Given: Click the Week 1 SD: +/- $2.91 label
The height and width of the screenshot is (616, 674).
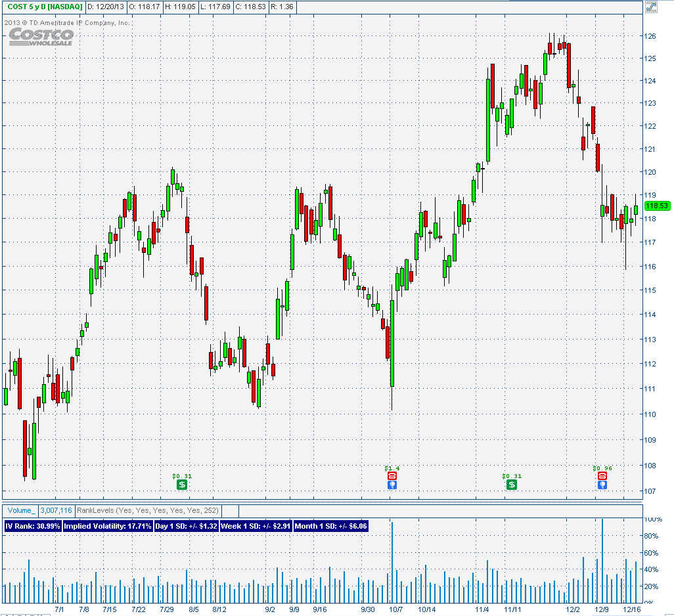Looking at the screenshot, I should 257,525.
